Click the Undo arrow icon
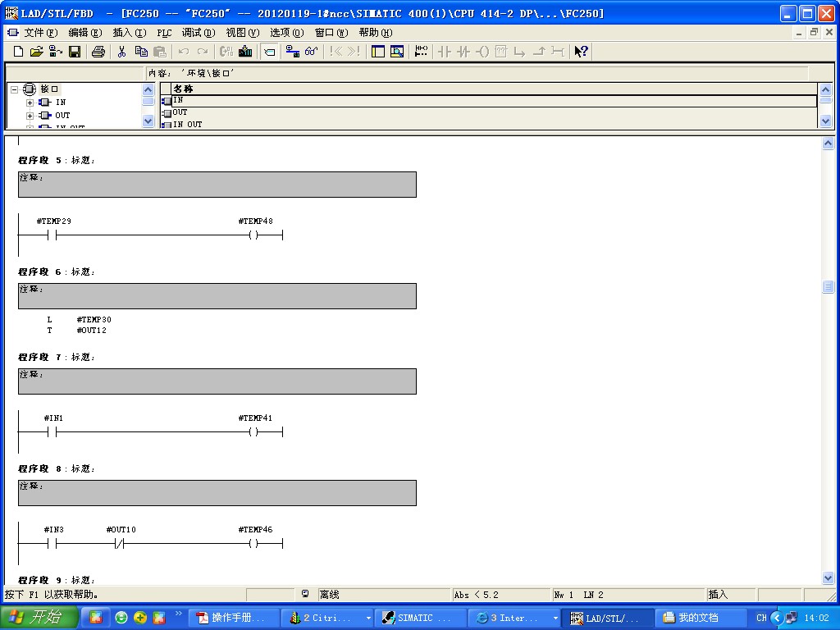Image resolution: width=840 pixels, height=630 pixels. (184, 52)
